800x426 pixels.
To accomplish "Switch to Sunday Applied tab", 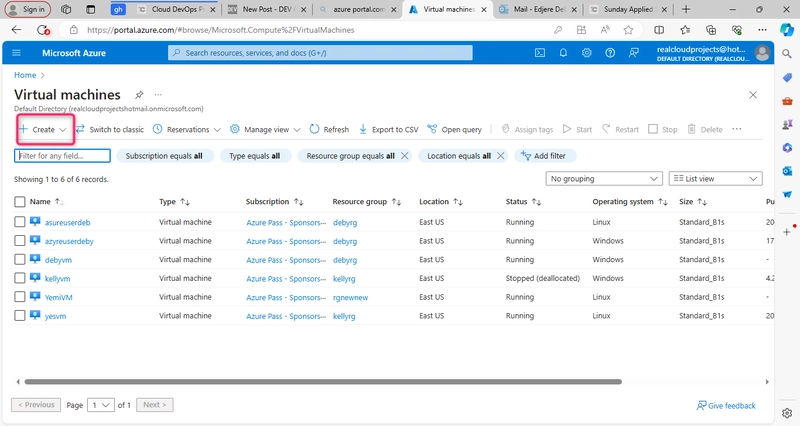I will tap(628, 10).
